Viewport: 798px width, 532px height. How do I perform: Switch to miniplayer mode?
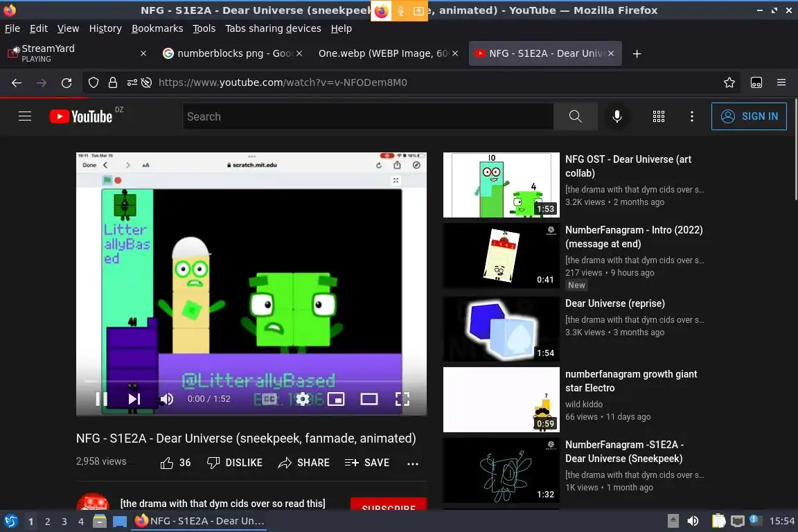(x=336, y=398)
